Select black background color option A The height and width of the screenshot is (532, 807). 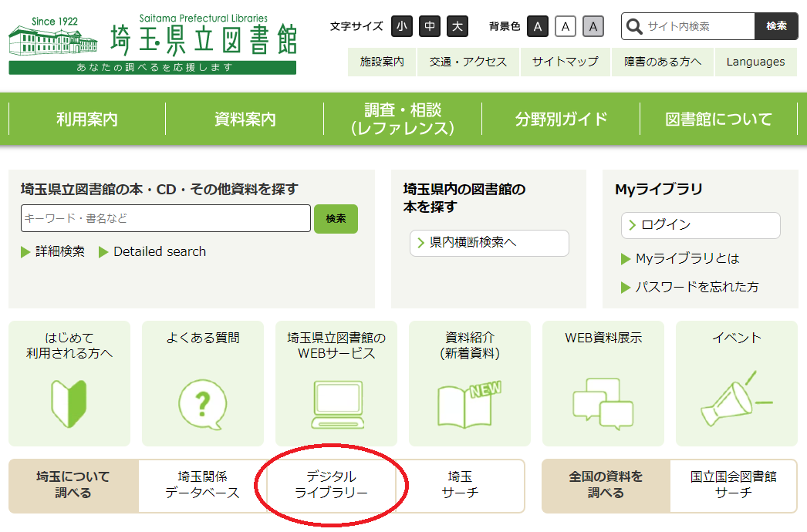pyautogui.click(x=538, y=26)
